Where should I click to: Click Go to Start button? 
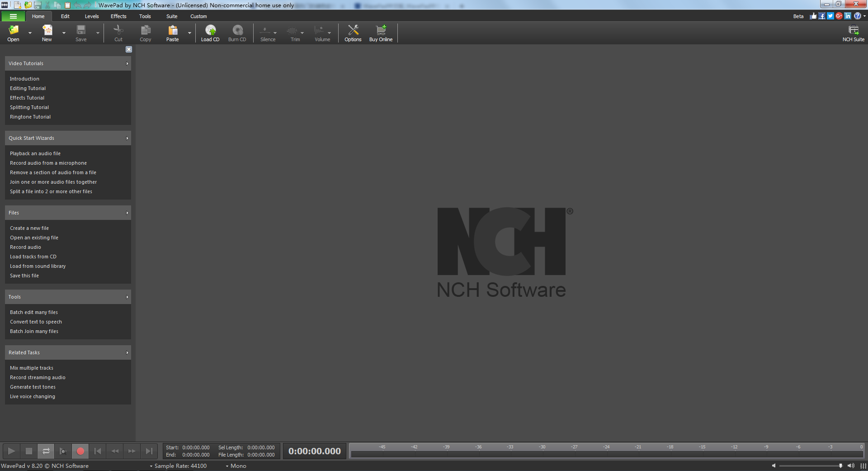[x=98, y=451]
